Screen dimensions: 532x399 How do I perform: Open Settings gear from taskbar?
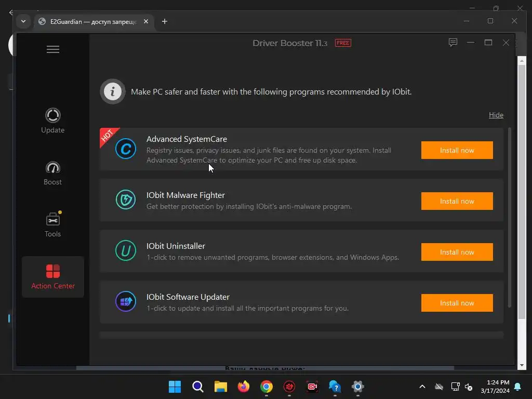(357, 387)
